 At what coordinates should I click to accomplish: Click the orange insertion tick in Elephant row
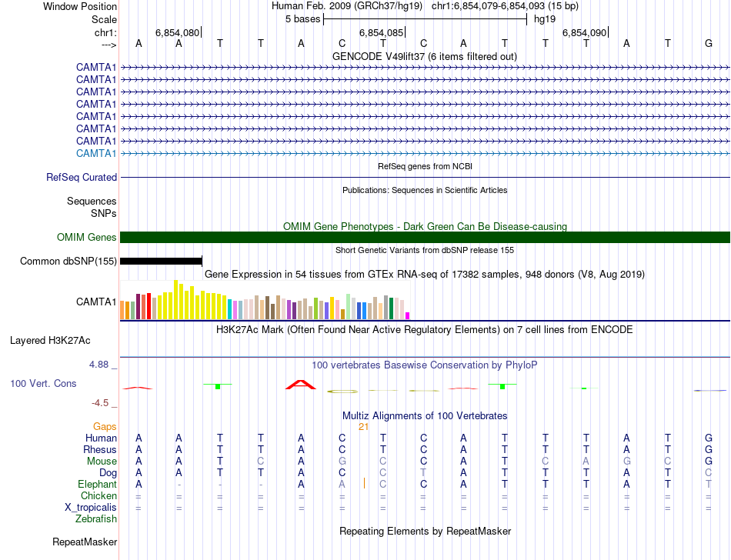pyautogui.click(x=364, y=483)
